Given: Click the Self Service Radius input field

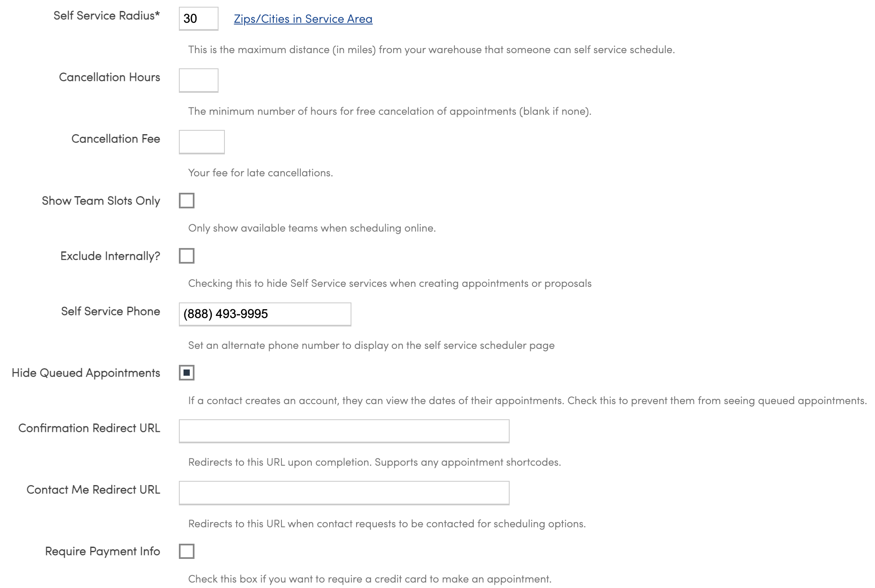Looking at the screenshot, I should [198, 19].
